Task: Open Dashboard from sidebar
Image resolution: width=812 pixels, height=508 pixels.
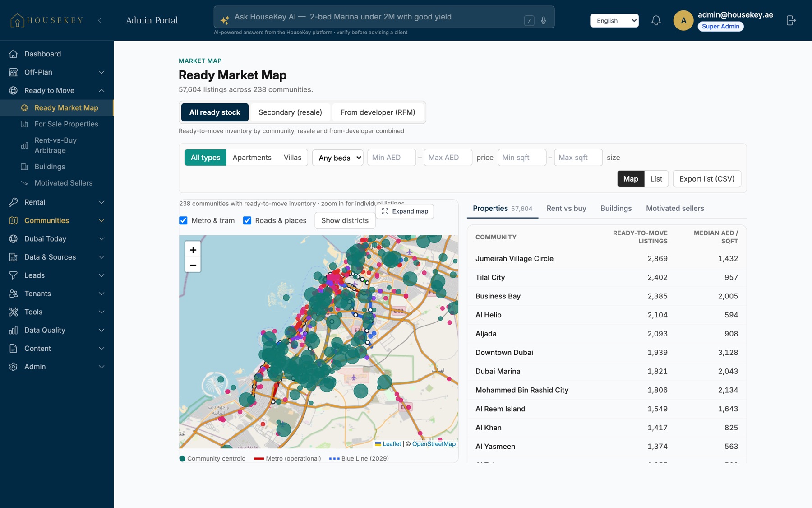Action: [57, 54]
